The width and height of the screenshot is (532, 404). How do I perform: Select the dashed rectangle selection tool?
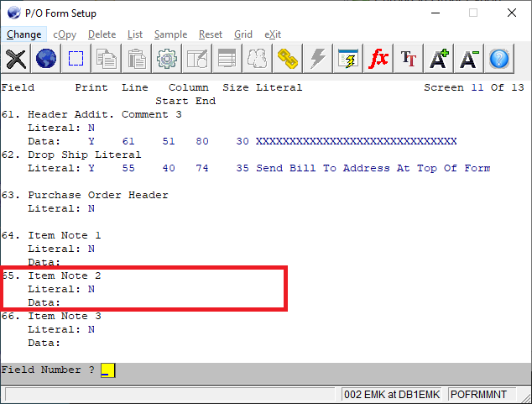pyautogui.click(x=76, y=59)
